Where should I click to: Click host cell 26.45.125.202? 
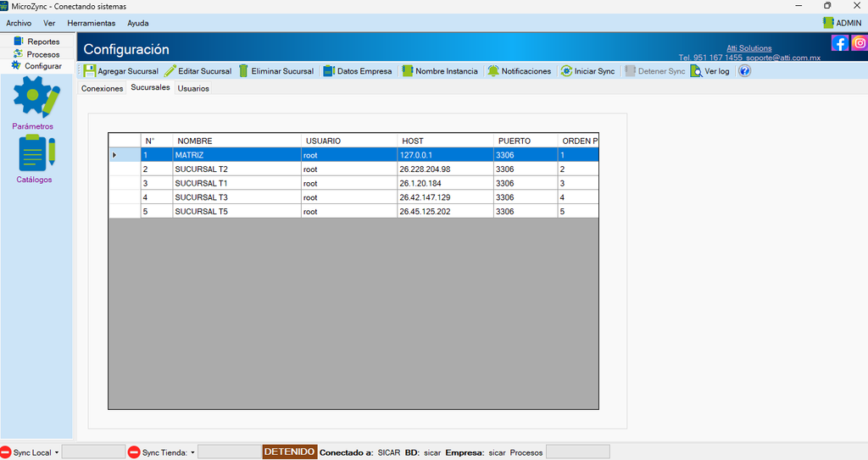[445, 212]
